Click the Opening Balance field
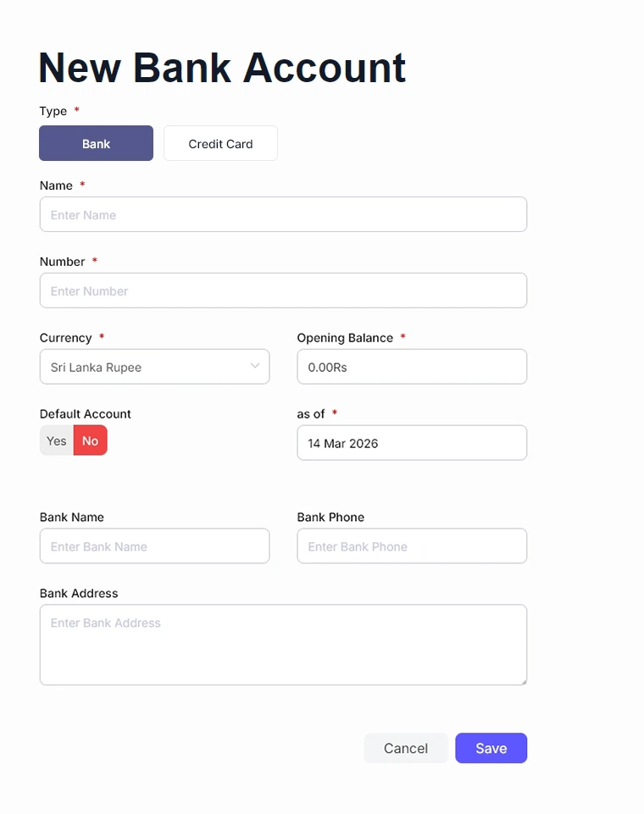Image resolution: width=644 pixels, height=814 pixels. [412, 367]
